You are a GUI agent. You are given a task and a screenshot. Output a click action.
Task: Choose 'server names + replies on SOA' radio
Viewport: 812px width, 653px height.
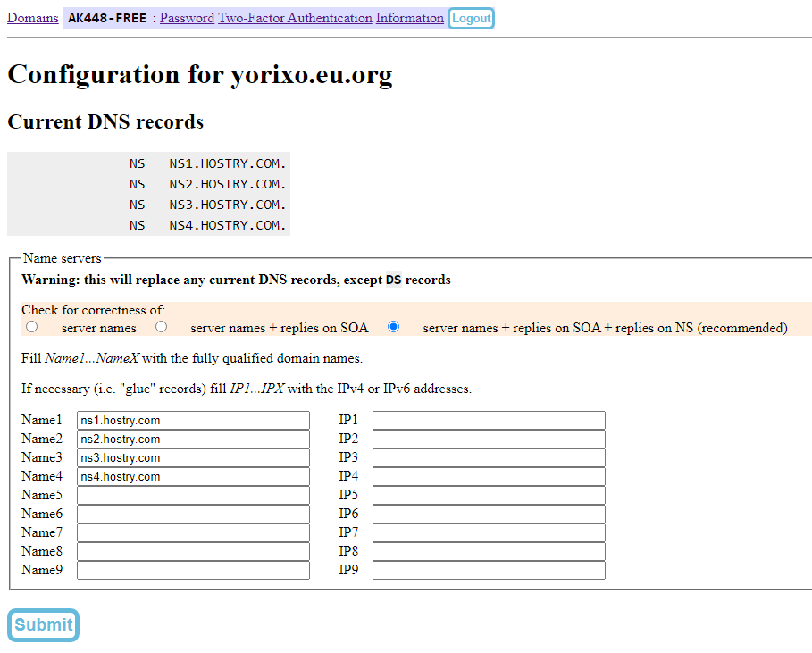tap(162, 327)
